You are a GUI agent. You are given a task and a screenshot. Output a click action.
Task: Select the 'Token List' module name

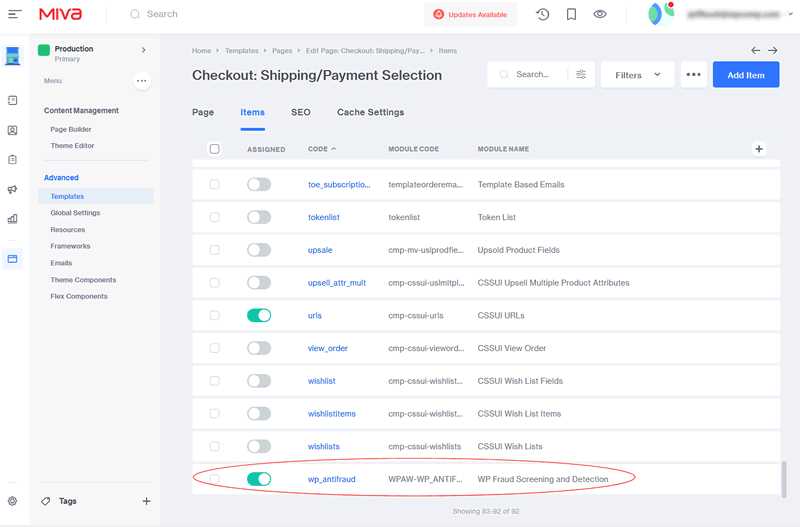click(496, 217)
